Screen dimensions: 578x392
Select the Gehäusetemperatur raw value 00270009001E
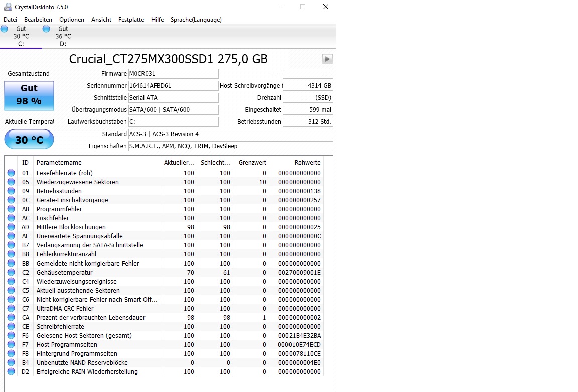300,273
